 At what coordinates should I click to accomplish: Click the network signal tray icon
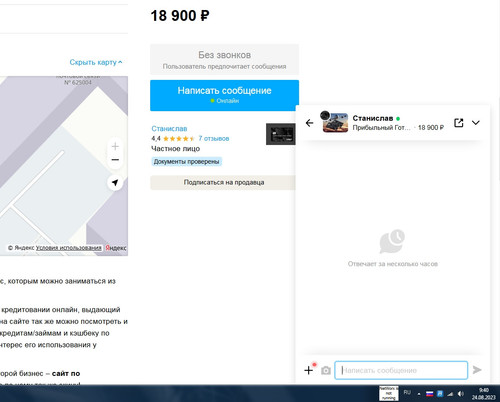point(450,394)
